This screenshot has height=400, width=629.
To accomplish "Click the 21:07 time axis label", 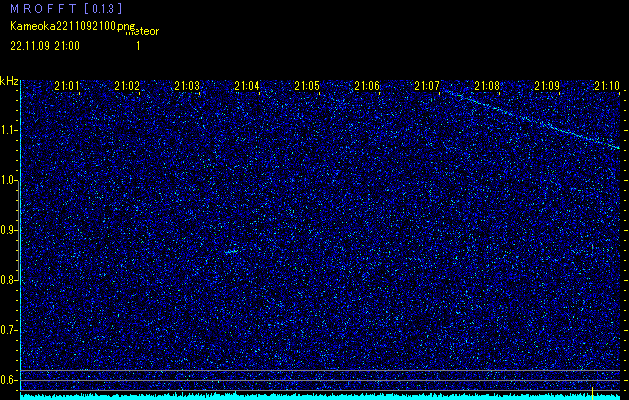I will (427, 85).
